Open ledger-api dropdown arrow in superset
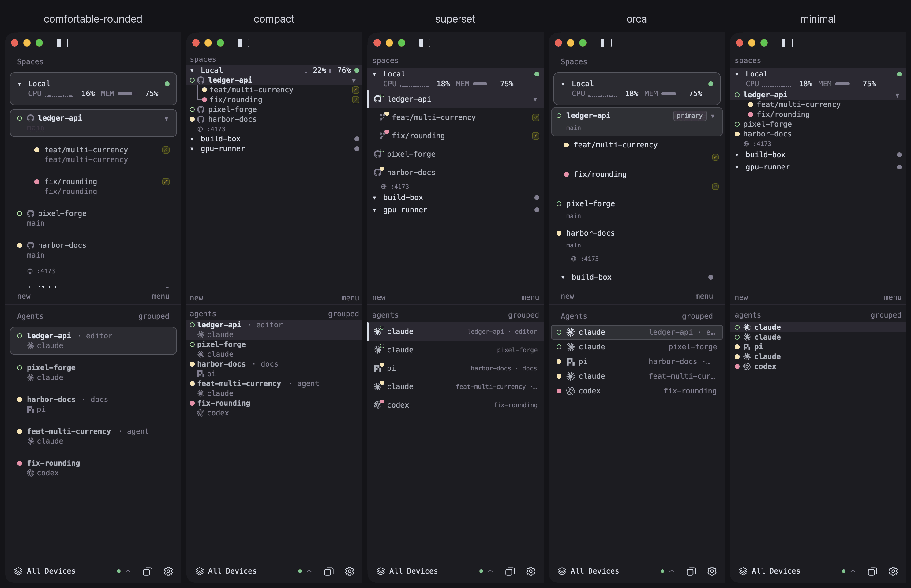This screenshot has height=588, width=911. (535, 100)
